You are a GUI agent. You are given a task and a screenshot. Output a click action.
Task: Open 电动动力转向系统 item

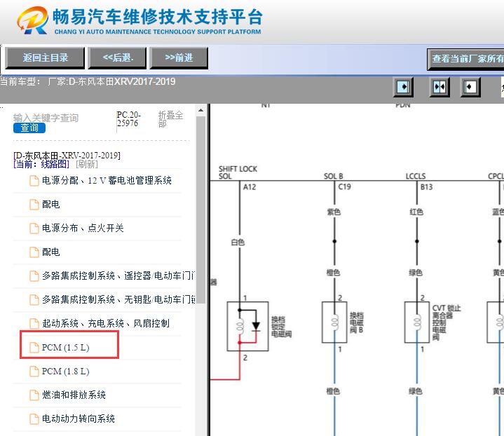[x=79, y=418]
